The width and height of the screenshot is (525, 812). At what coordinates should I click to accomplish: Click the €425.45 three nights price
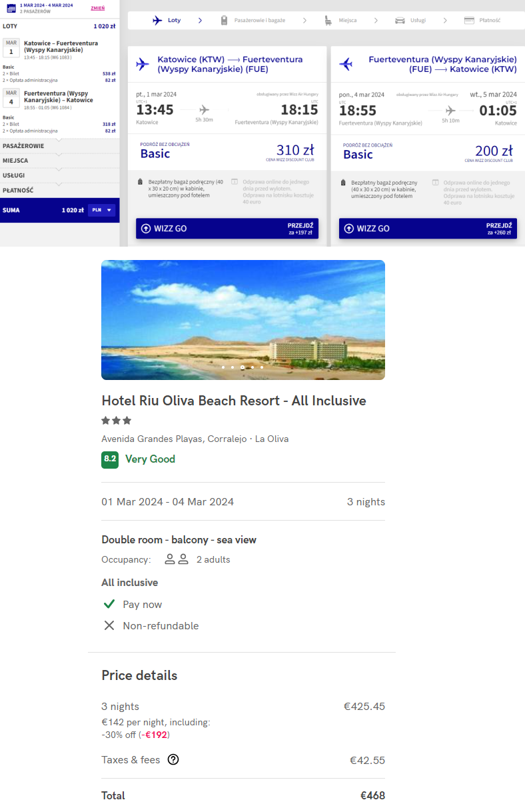point(364,707)
